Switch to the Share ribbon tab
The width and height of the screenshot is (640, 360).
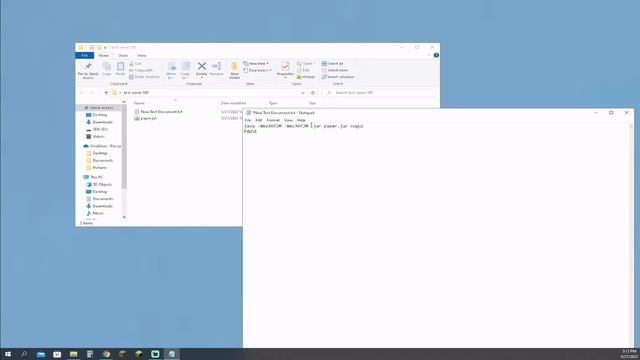tap(123, 56)
